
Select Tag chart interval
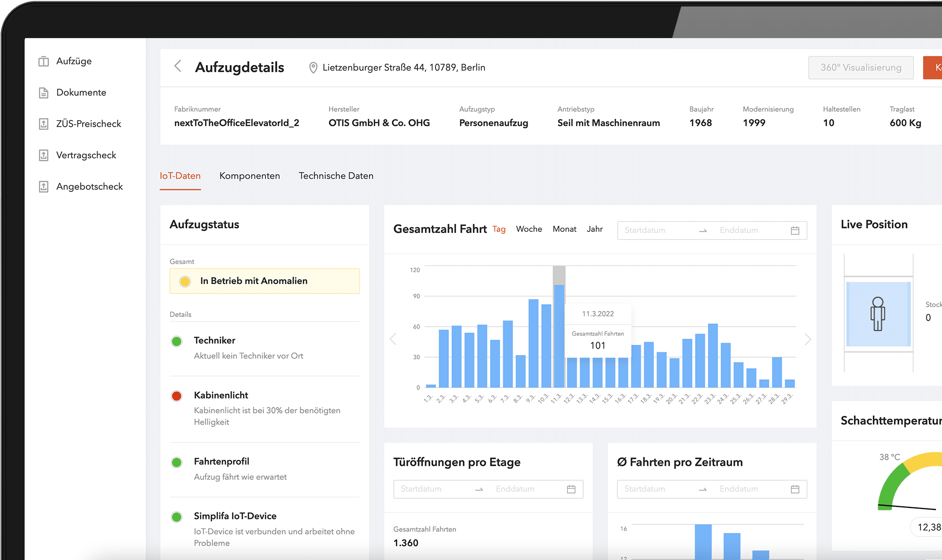pyautogui.click(x=499, y=229)
